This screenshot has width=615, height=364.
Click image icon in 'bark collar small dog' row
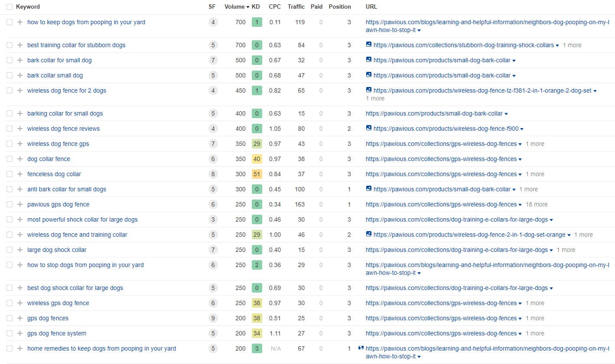point(369,75)
